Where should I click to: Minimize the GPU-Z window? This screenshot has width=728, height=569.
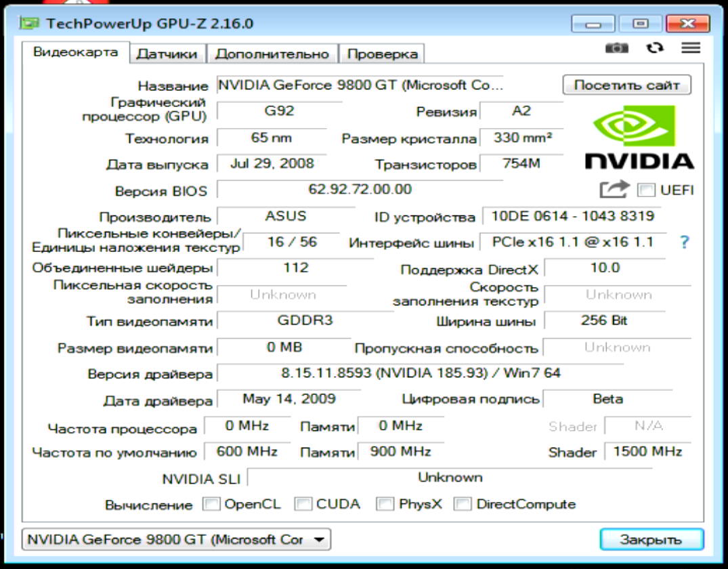593,23
